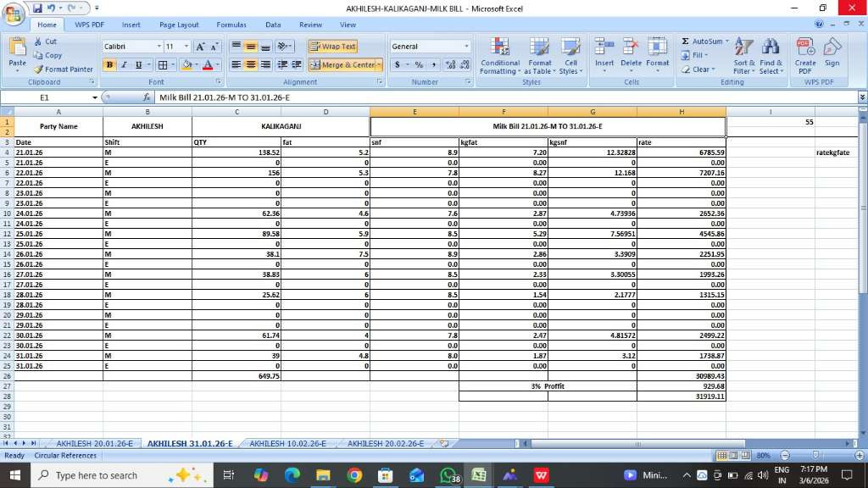868x488 pixels.
Task: Open WhatsApp from taskbar
Action: coord(448,475)
